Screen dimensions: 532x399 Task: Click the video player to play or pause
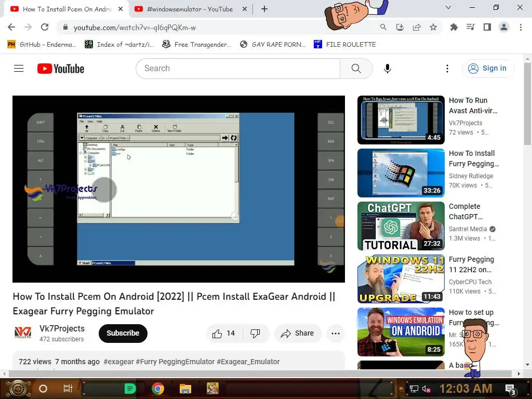click(x=179, y=189)
